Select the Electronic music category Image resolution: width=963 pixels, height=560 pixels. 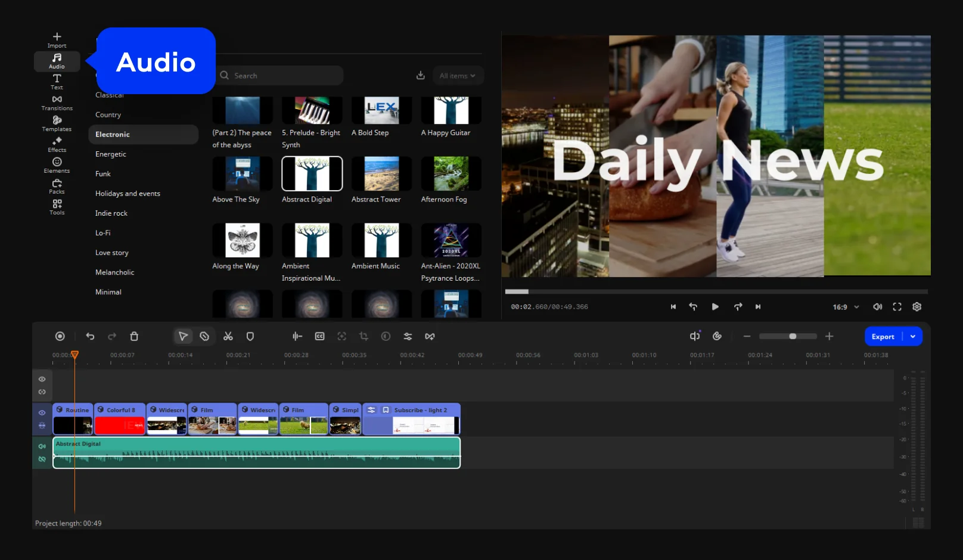pyautogui.click(x=143, y=135)
